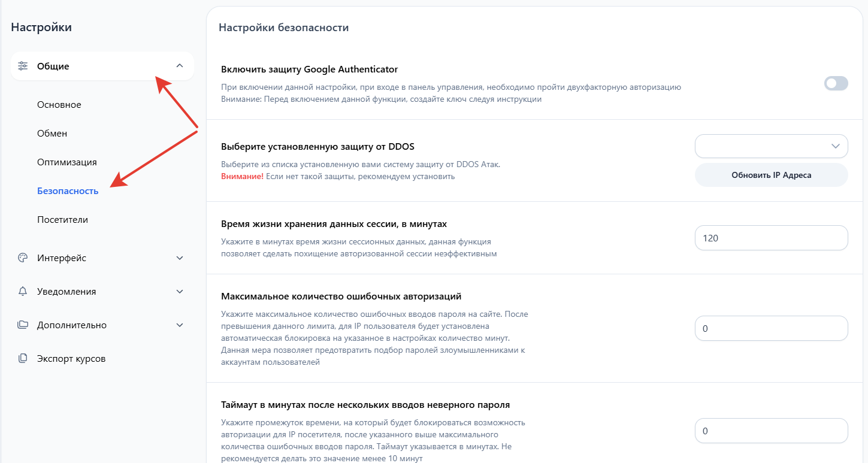The height and width of the screenshot is (463, 868).
Task: Open the Посетители settings page
Action: (x=62, y=220)
